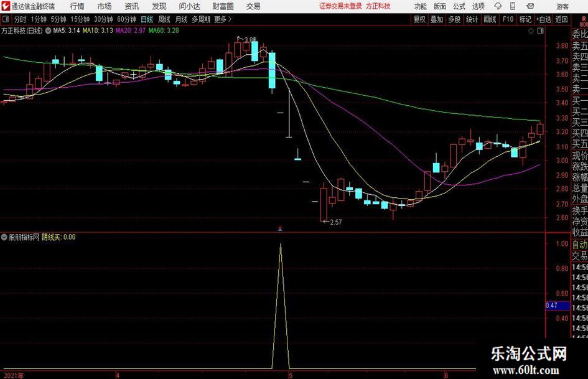Click the MA60: 3.28 indicator label
This screenshot has height=379, width=588.
point(164,30)
